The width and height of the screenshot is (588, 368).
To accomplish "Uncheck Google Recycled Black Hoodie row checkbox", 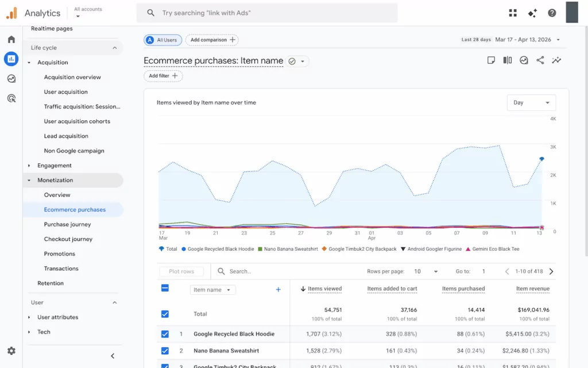I will [x=165, y=334].
